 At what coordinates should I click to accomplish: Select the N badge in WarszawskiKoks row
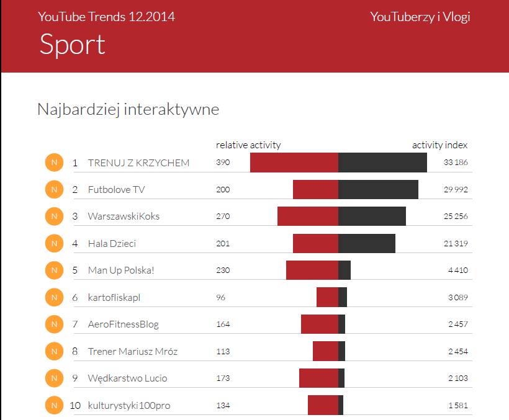pos(55,217)
